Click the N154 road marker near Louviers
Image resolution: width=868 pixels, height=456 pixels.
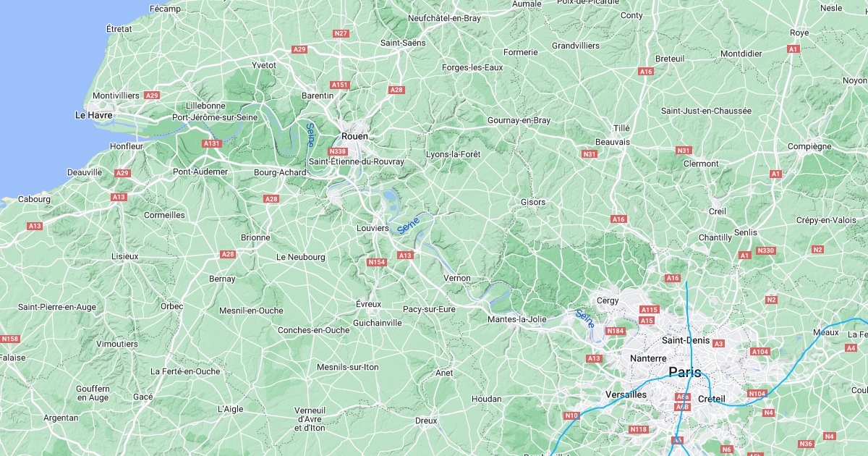(x=377, y=262)
